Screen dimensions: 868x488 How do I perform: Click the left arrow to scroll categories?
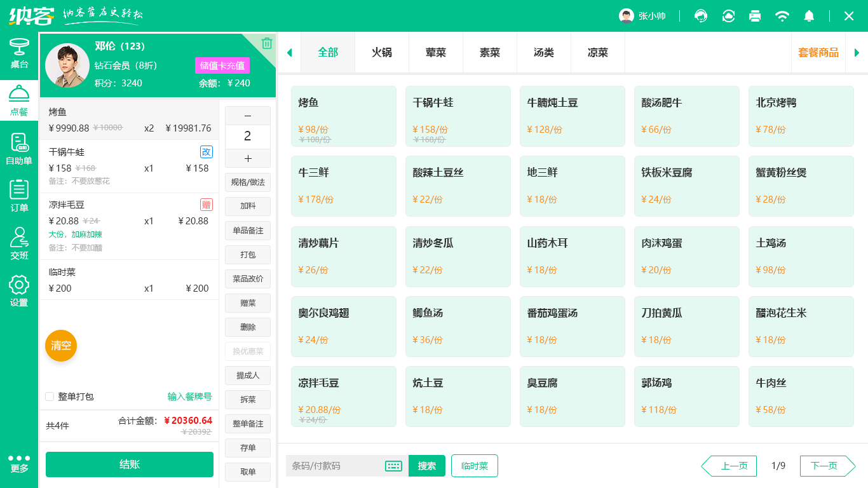click(x=289, y=53)
